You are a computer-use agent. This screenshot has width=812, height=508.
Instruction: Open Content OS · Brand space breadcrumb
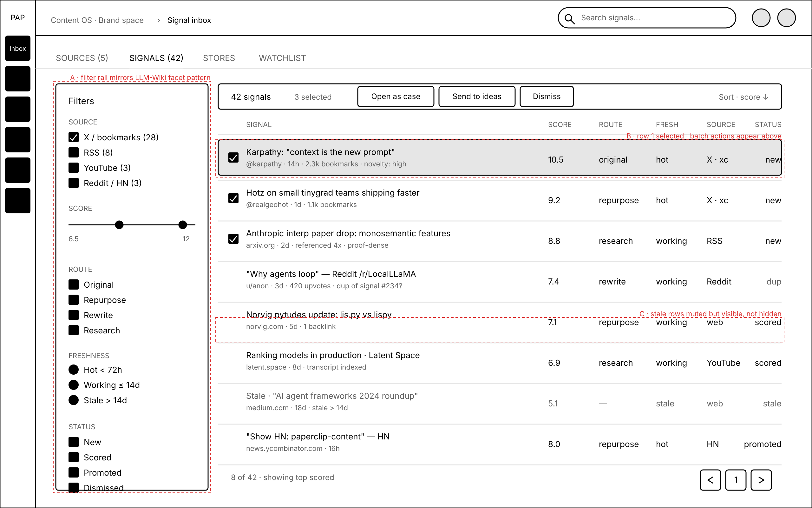97,20
